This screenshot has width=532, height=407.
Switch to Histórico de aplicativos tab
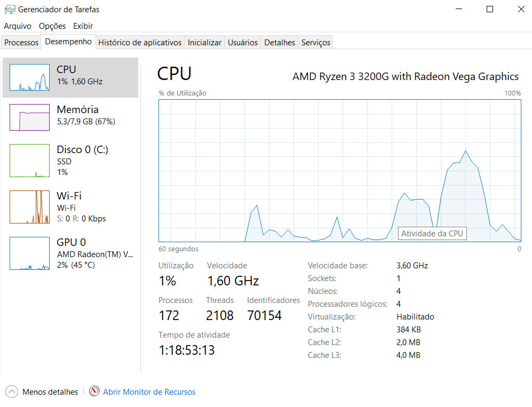[x=140, y=42]
